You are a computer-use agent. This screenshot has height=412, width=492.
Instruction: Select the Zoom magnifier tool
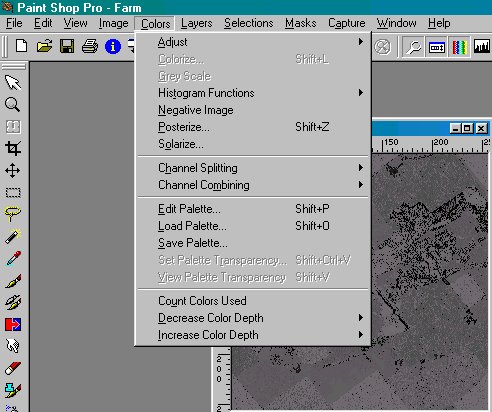pyautogui.click(x=13, y=105)
